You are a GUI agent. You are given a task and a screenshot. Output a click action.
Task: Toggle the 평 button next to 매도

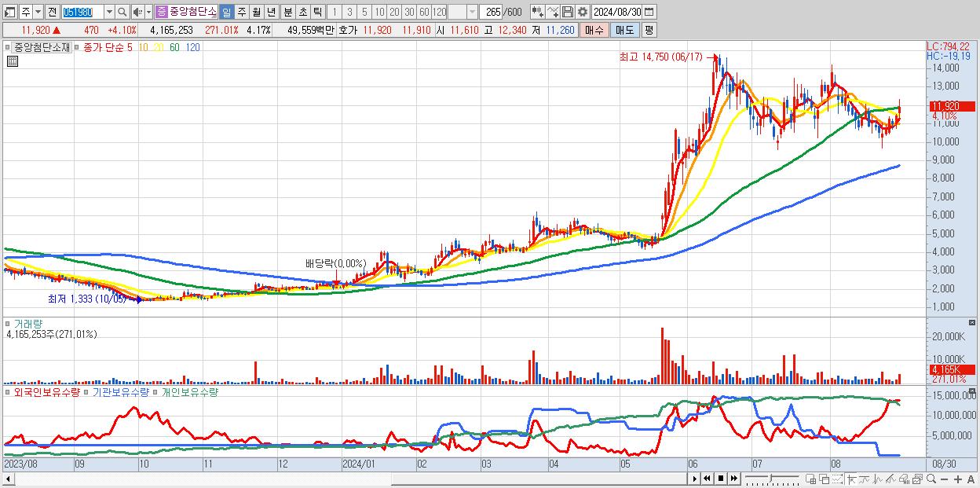[x=649, y=30]
